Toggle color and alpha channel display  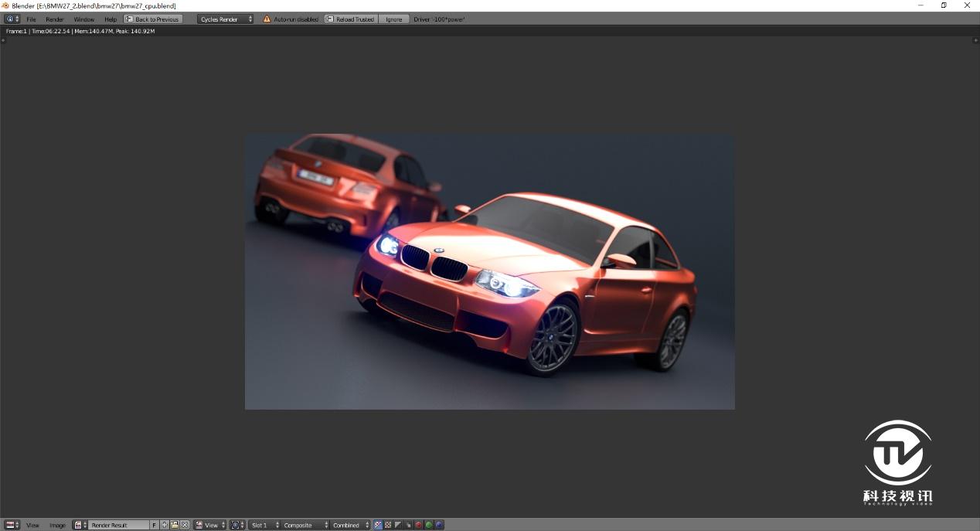point(378,525)
